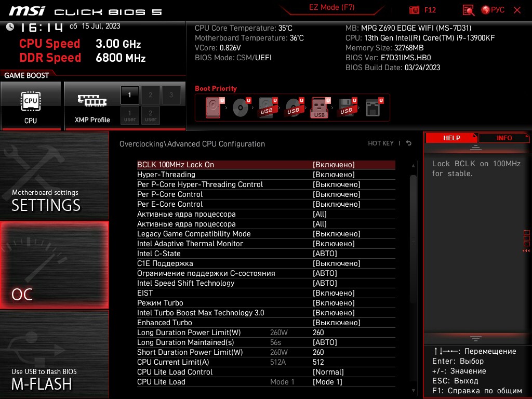The image size is (532, 399).
Task: Click the scroll down arrow of settings list
Action: 413,391
